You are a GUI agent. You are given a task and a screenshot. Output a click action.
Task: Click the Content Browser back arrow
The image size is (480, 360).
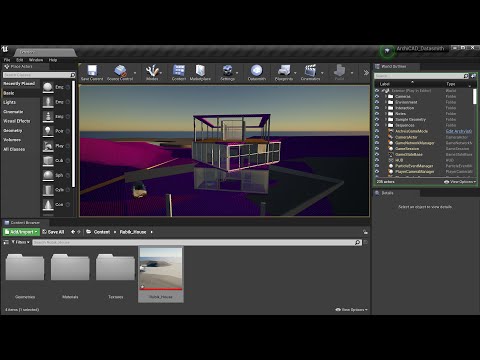73,232
